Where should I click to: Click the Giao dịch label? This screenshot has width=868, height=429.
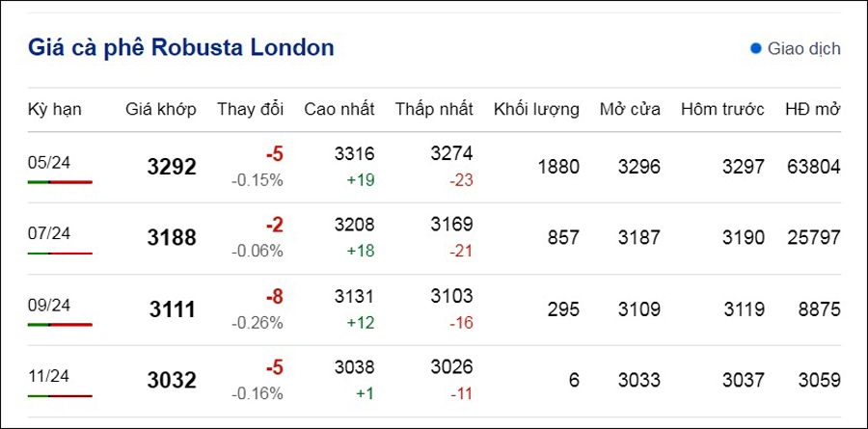[x=803, y=49]
